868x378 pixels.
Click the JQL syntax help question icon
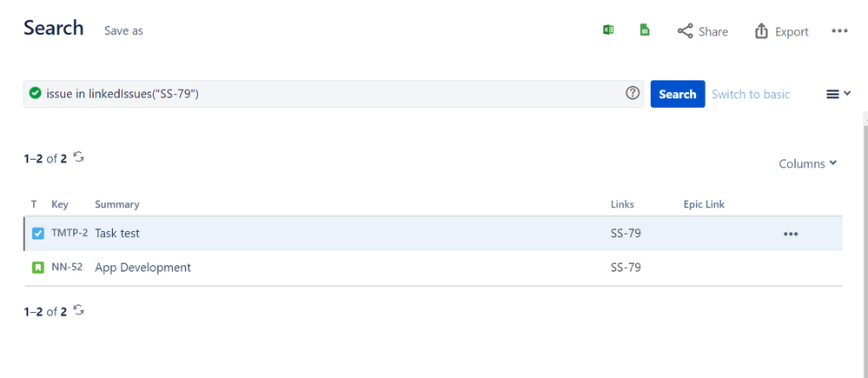tap(633, 94)
